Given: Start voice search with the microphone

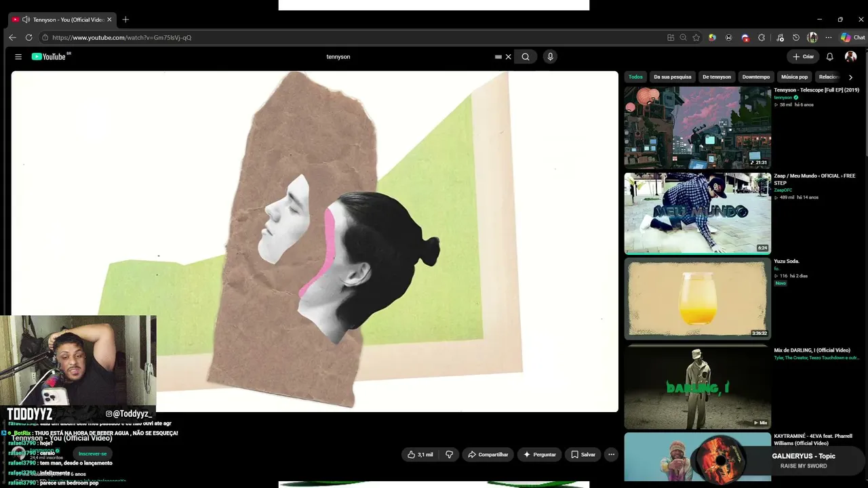Looking at the screenshot, I should tap(550, 57).
